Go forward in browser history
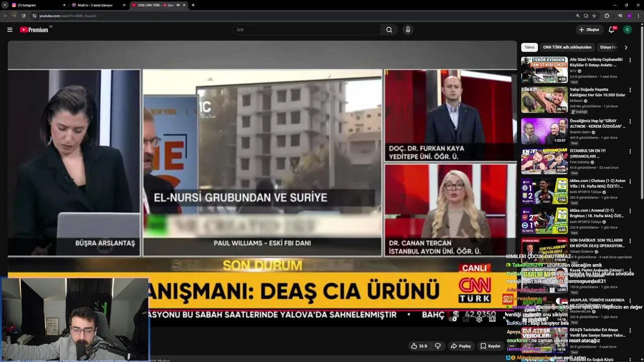Viewport: 644px width, 362px height. coord(14,16)
